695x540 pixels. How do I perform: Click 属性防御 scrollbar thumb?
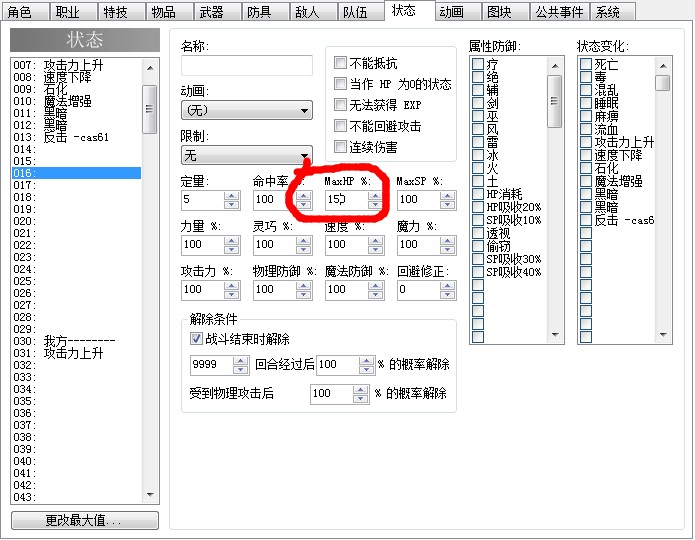[555, 101]
